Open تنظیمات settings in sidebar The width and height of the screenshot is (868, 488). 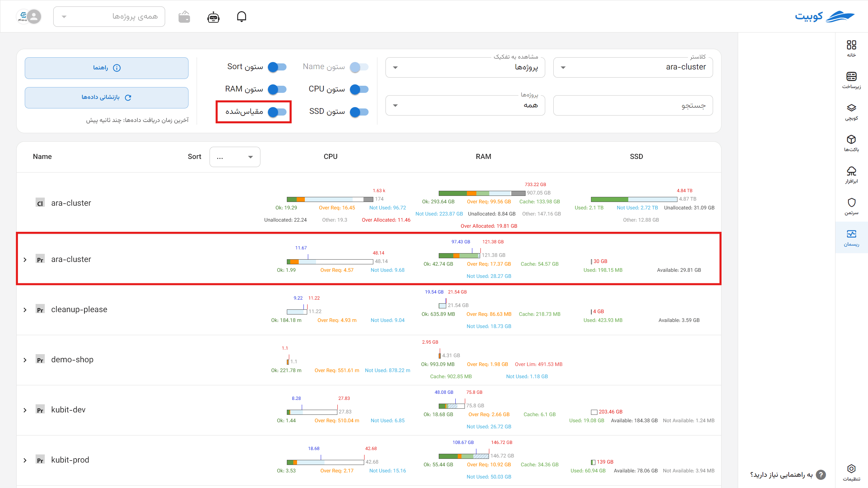(851, 472)
